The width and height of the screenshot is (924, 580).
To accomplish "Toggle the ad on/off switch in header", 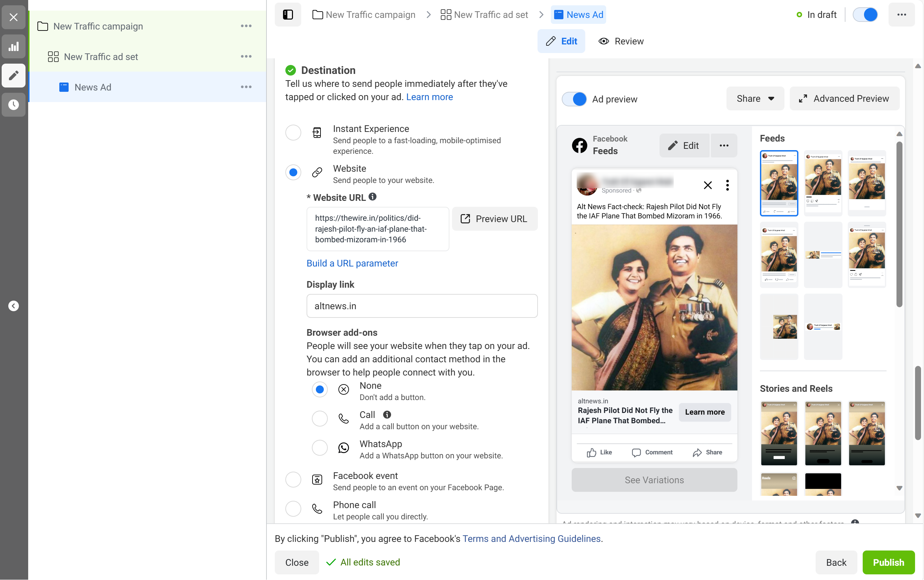I will pos(865,15).
